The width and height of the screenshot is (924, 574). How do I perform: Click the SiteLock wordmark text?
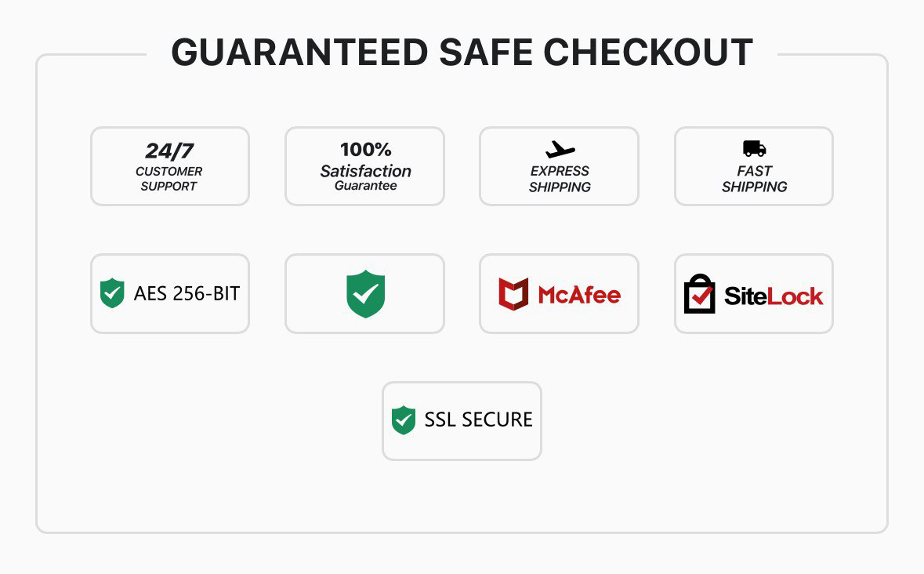[774, 296]
